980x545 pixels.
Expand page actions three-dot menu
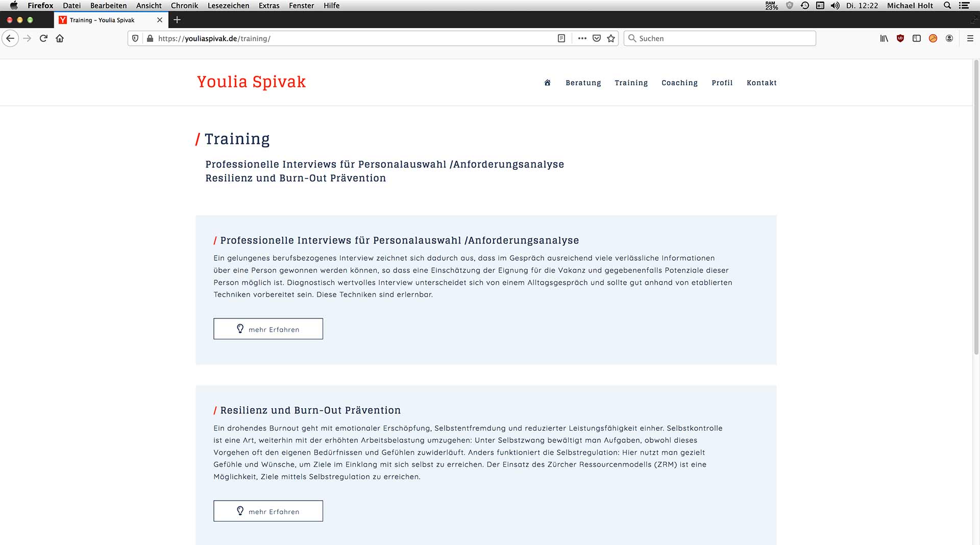pyautogui.click(x=582, y=38)
